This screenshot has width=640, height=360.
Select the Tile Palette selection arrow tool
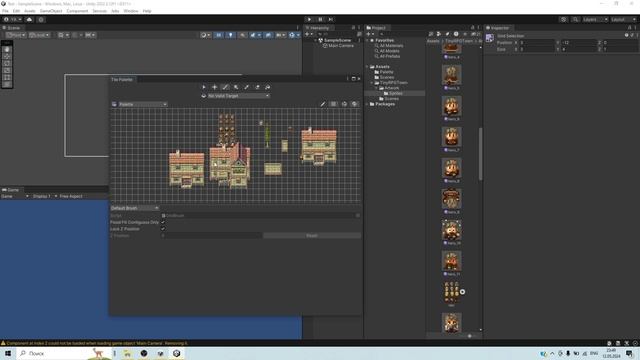[x=204, y=87]
